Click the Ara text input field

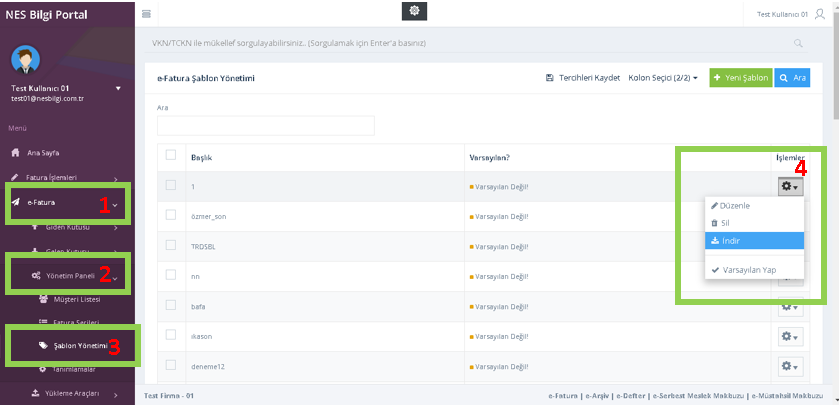265,125
